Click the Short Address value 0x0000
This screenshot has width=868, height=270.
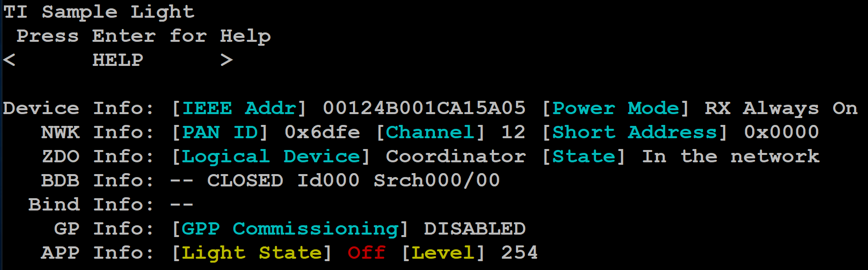[x=782, y=132]
